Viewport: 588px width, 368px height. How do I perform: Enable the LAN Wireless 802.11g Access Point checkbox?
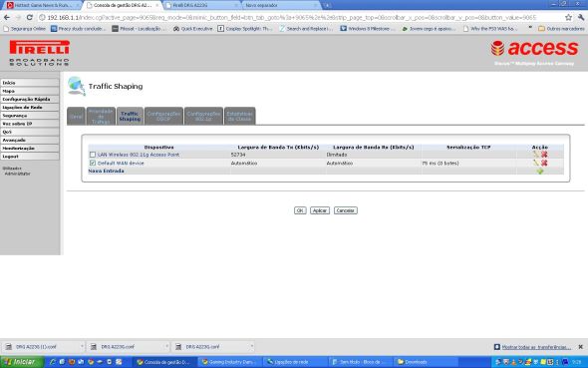(93, 155)
